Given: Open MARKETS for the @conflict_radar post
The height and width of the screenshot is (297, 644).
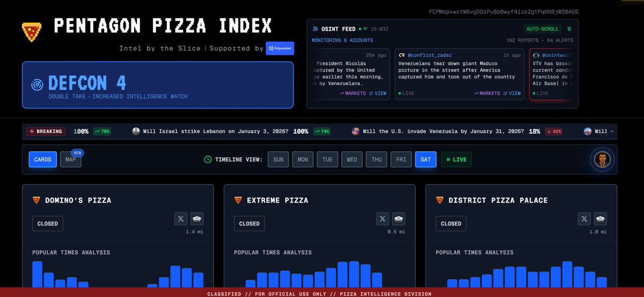Looking at the screenshot, I should [487, 93].
